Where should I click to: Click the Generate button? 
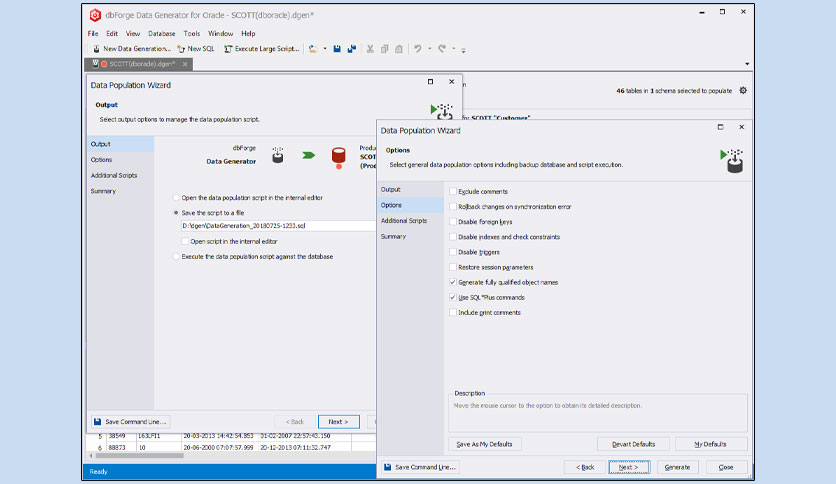pyautogui.click(x=678, y=467)
